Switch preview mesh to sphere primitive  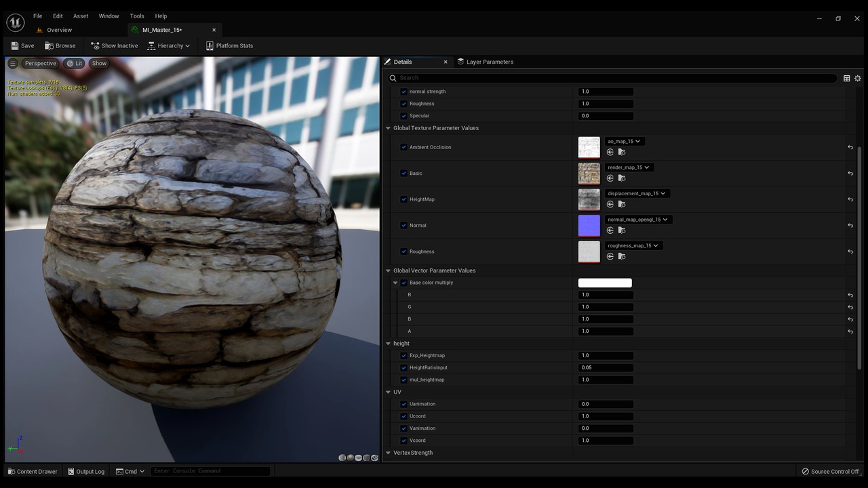350,457
